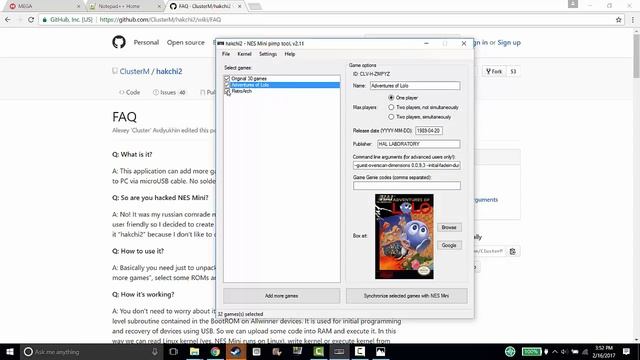Viewport: 640px width, 360px height.
Task: Select Two players, not simultaneously option
Action: coord(391,107)
